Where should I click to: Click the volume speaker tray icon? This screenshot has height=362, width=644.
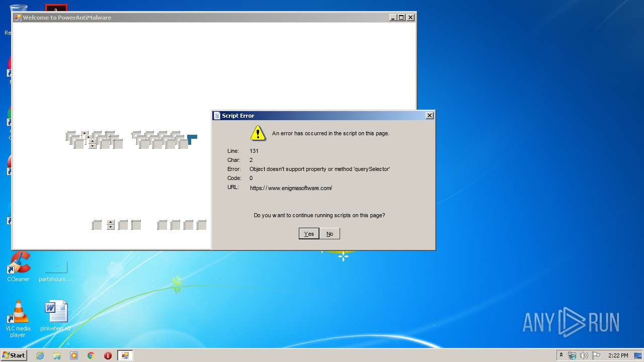pyautogui.click(x=584, y=355)
